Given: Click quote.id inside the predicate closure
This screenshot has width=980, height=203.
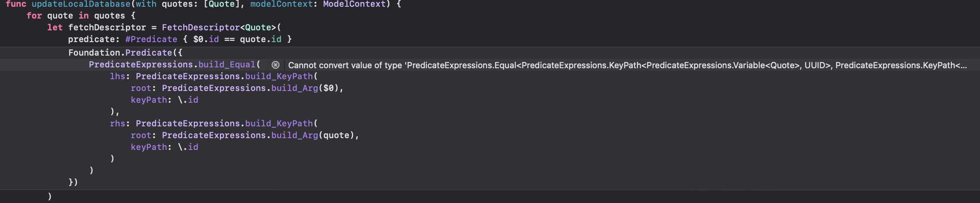Looking at the screenshot, I should click(260, 39).
